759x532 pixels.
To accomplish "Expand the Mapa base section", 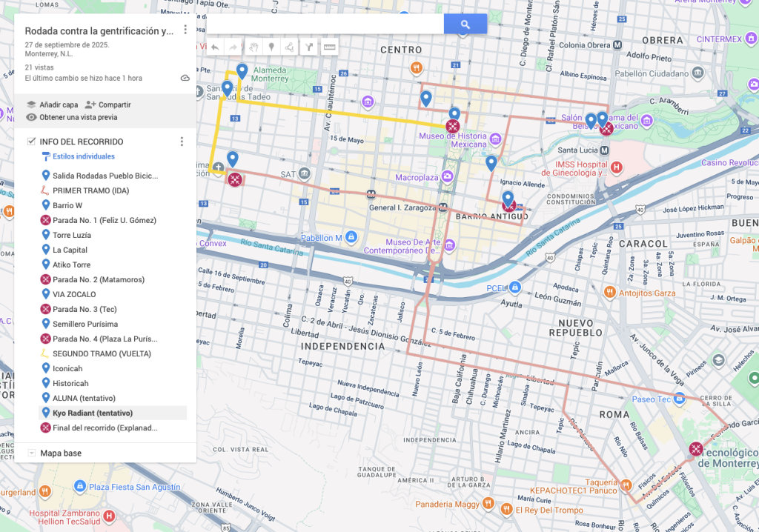I will click(x=31, y=453).
